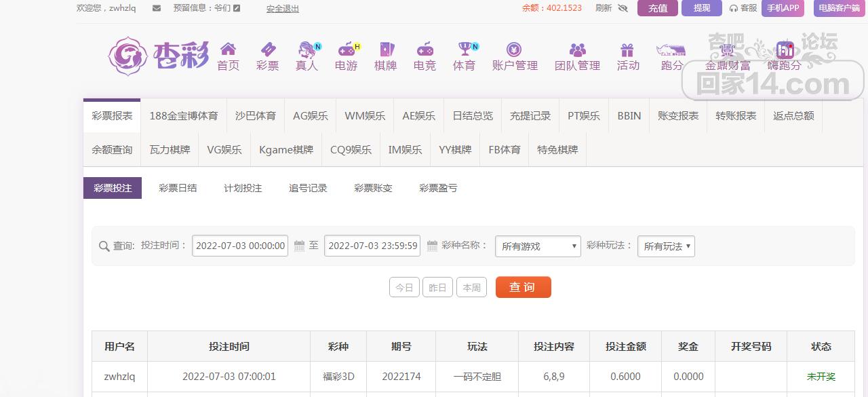This screenshot has height=397, width=868.
Task: Open the 体育 trophy icon
Action: [465, 49]
